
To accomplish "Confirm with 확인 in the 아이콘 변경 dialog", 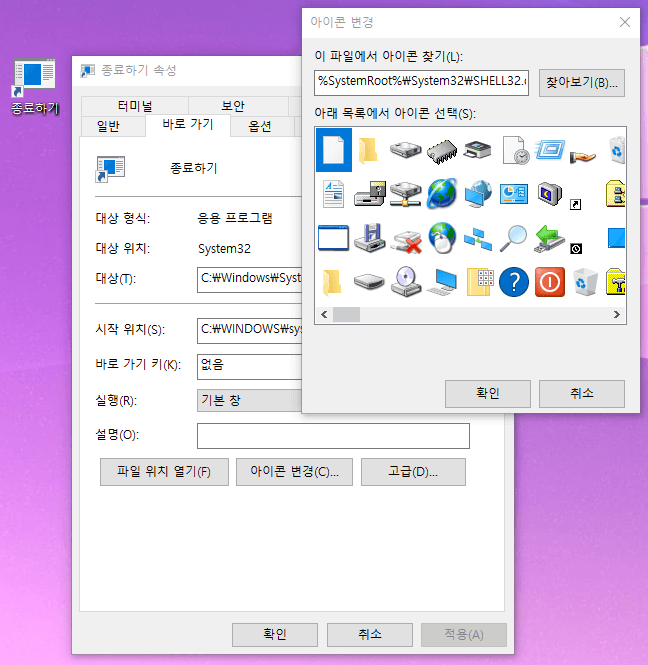I will [x=488, y=394].
